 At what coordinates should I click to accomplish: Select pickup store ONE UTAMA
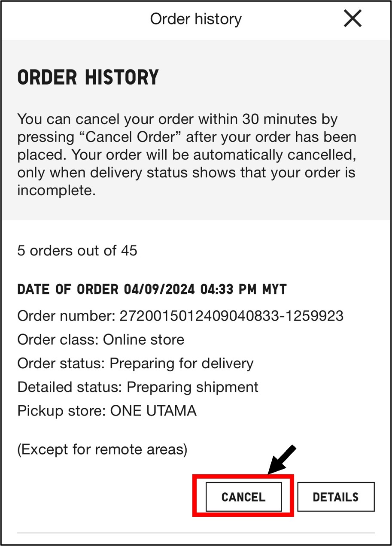153,411
